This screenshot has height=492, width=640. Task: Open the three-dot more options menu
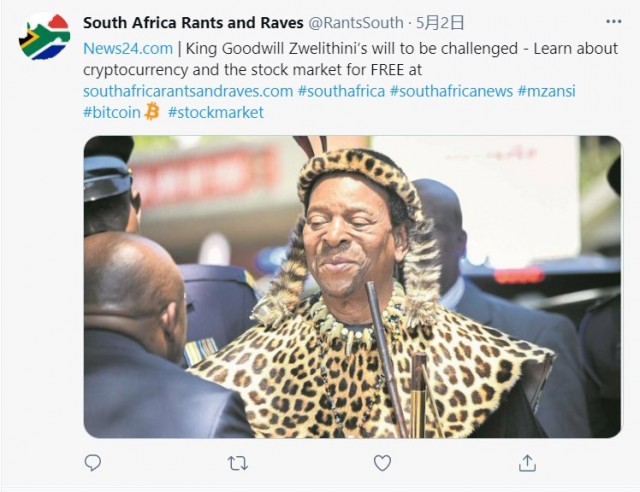click(x=613, y=22)
